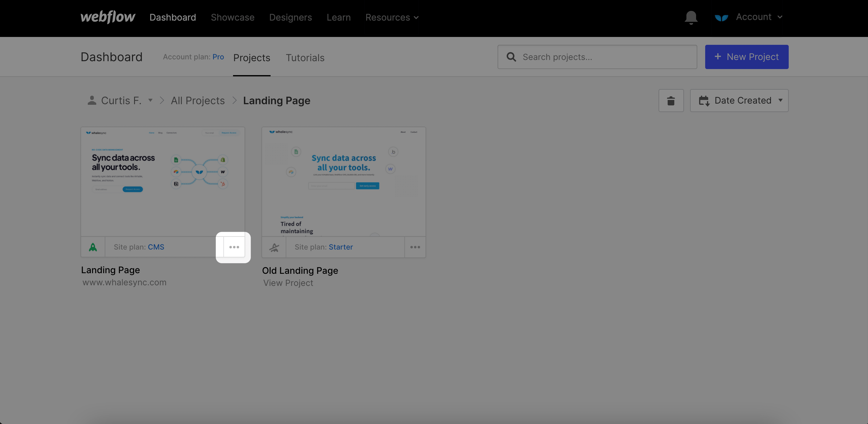Expand the Resources dropdown
868x424 pixels.
coord(392,17)
